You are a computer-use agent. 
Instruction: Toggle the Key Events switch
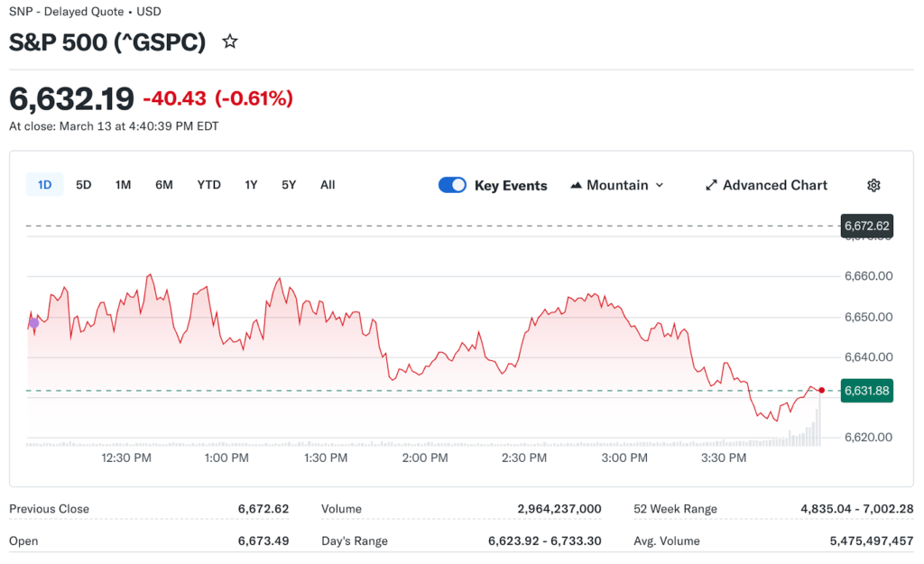pyautogui.click(x=452, y=185)
